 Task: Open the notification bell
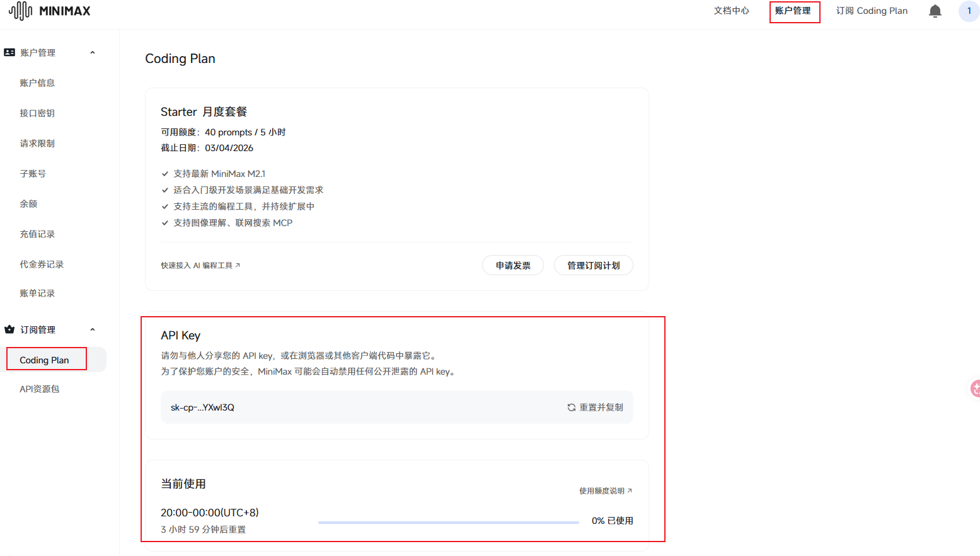(x=935, y=11)
